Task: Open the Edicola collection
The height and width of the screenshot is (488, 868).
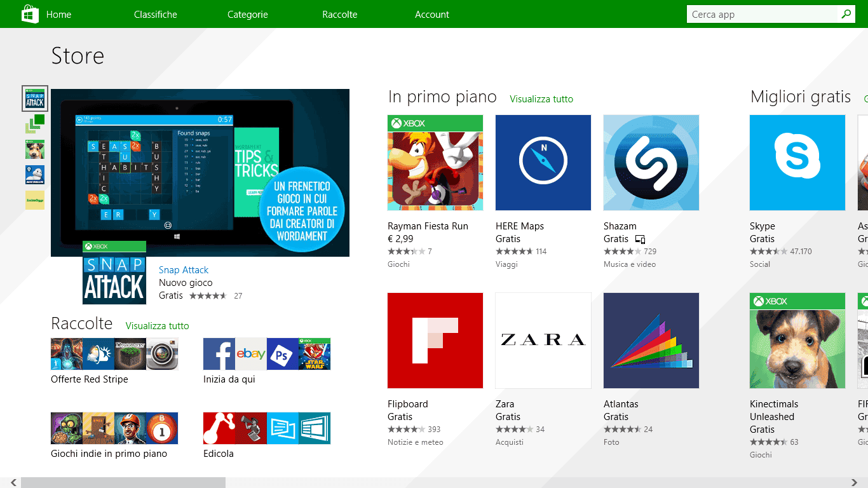Action: [x=267, y=436]
